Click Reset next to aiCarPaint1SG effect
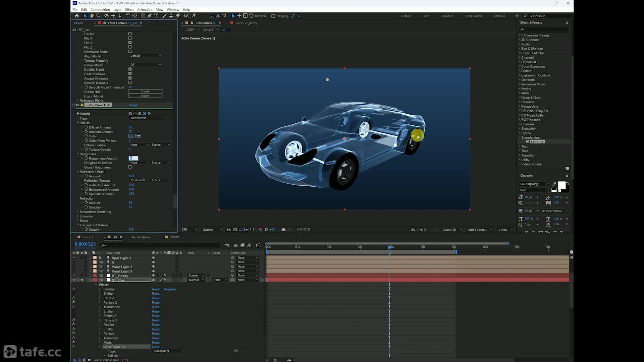The image size is (644, 362). click(133, 105)
